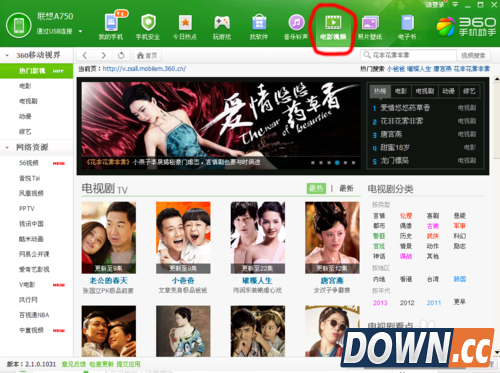Click the main banner image

221,125
